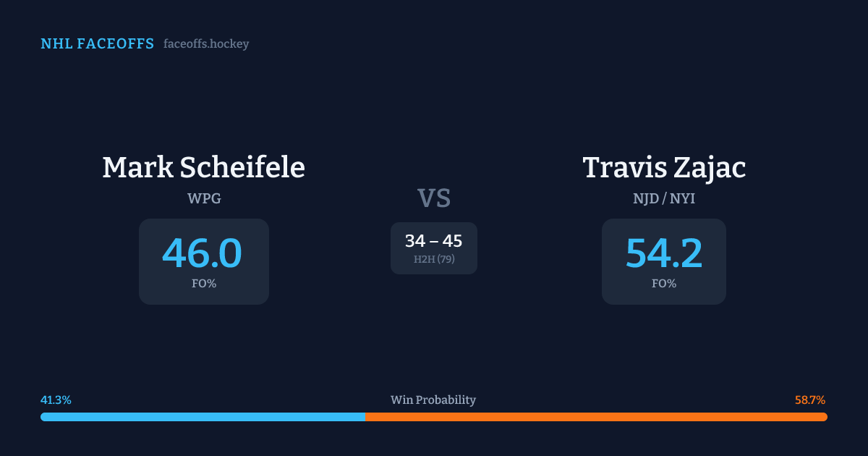Click the FO% label under 54.2
Viewport: 868px width, 456px height.
pos(664,284)
